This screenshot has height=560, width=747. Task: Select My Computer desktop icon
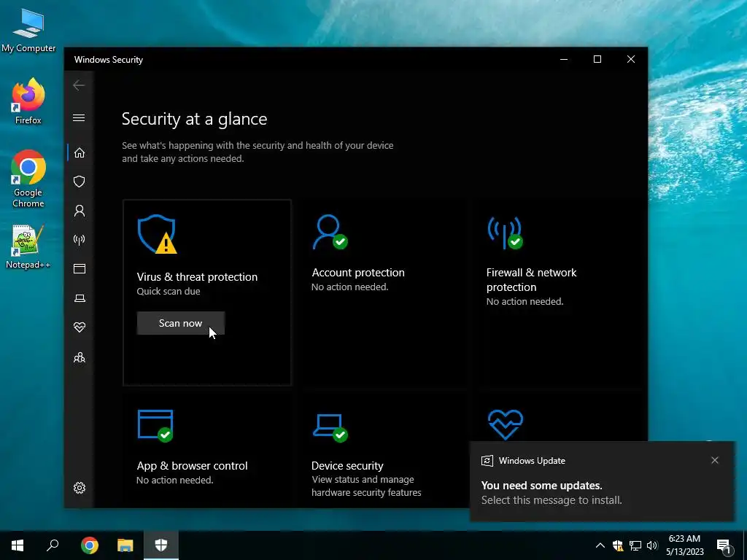click(x=28, y=31)
